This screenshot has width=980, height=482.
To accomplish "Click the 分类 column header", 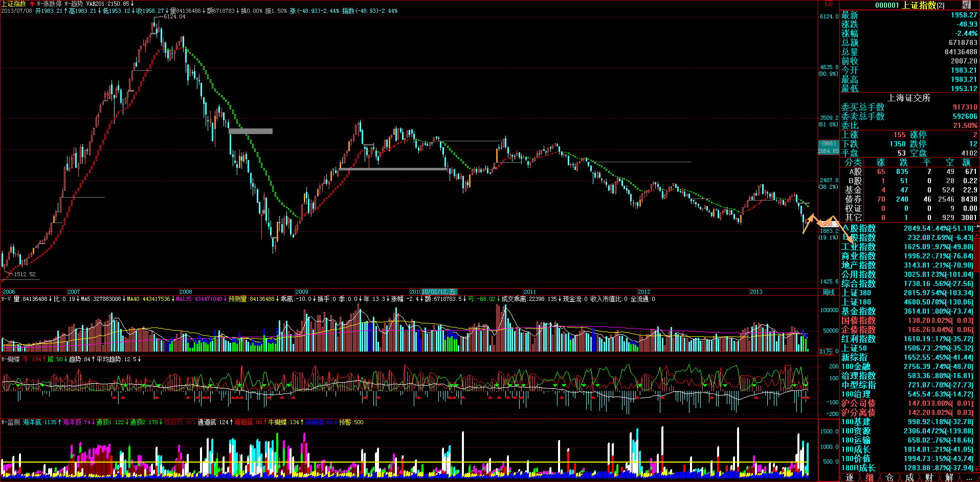I will tap(853, 162).
